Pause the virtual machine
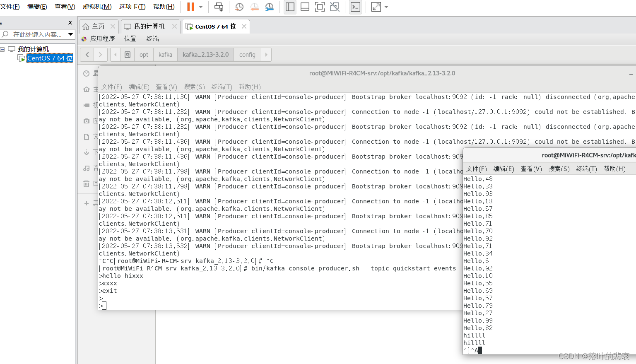Image resolution: width=636 pixels, height=364 pixels. 190,7
